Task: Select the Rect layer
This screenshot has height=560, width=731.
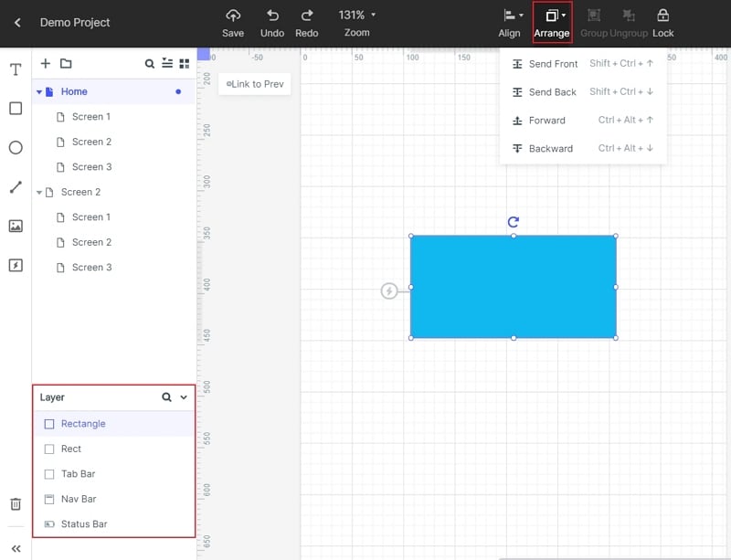Action: click(113, 449)
